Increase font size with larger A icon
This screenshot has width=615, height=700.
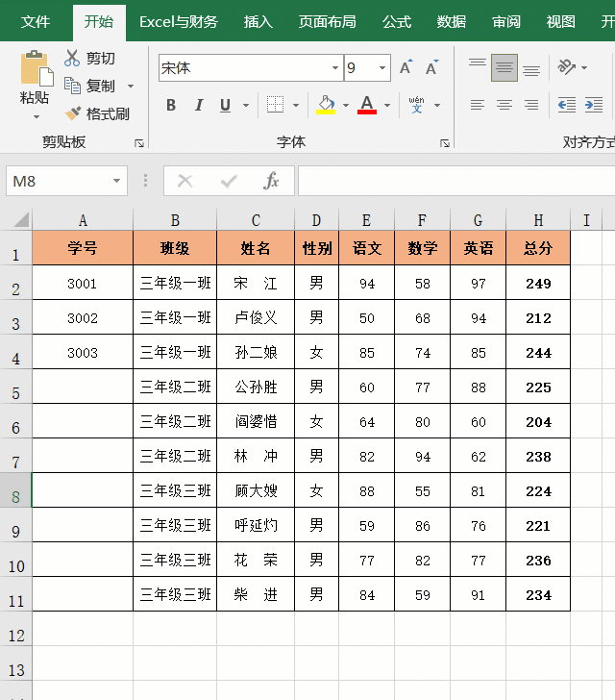click(406, 67)
